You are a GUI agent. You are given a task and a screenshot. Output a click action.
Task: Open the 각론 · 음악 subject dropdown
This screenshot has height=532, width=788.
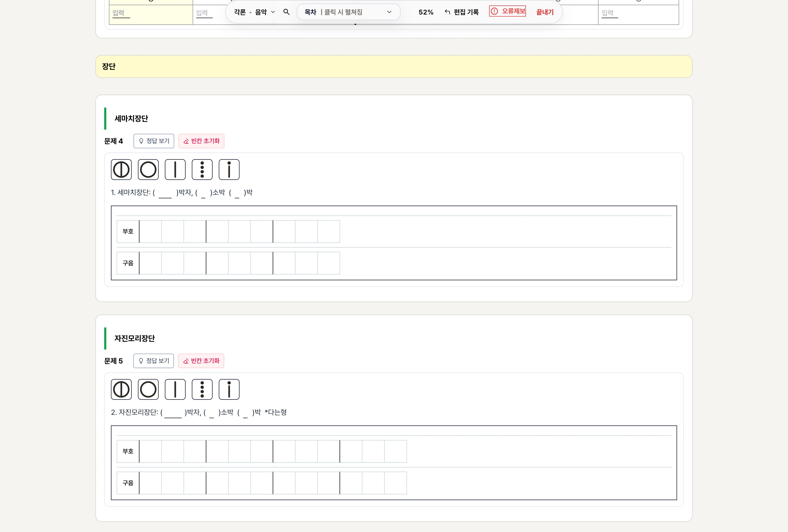(x=254, y=12)
